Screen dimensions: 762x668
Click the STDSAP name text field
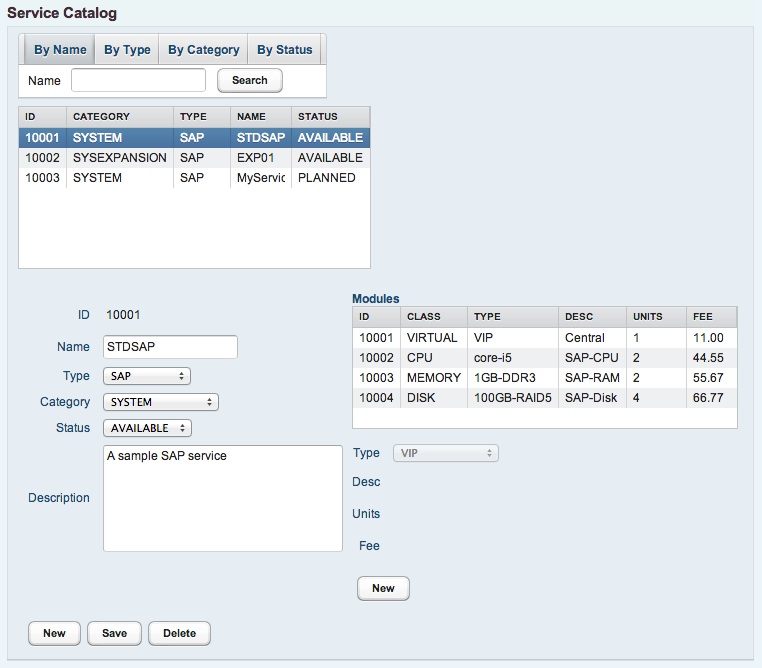click(x=170, y=347)
